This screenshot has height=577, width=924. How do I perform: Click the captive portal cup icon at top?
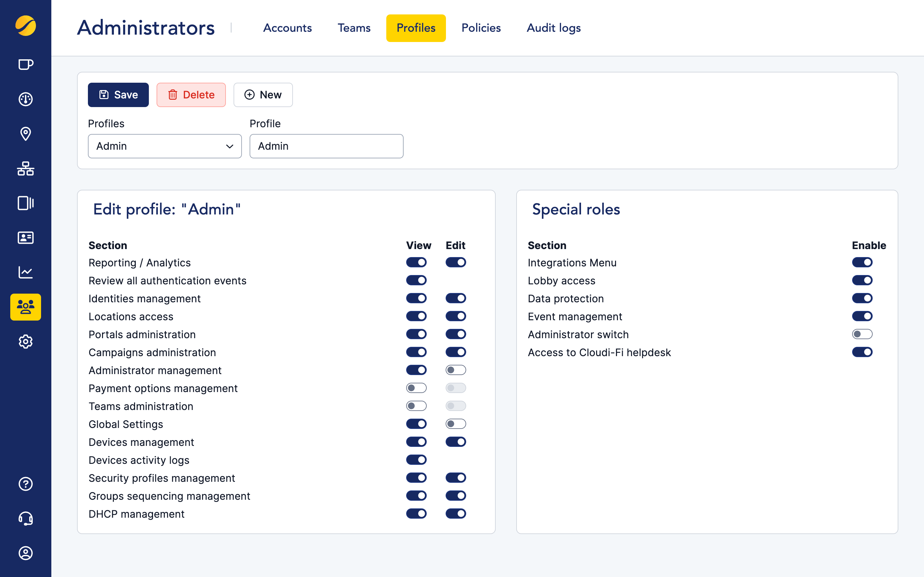pos(25,64)
